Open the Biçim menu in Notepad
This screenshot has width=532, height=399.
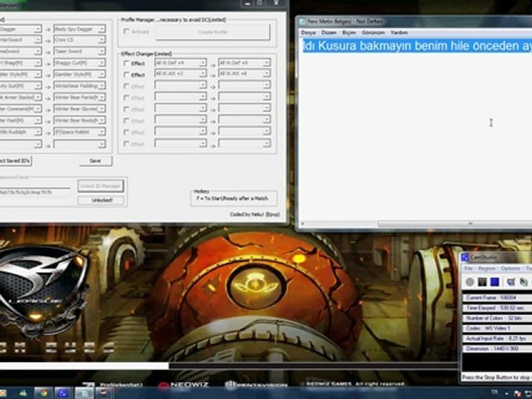(349, 33)
